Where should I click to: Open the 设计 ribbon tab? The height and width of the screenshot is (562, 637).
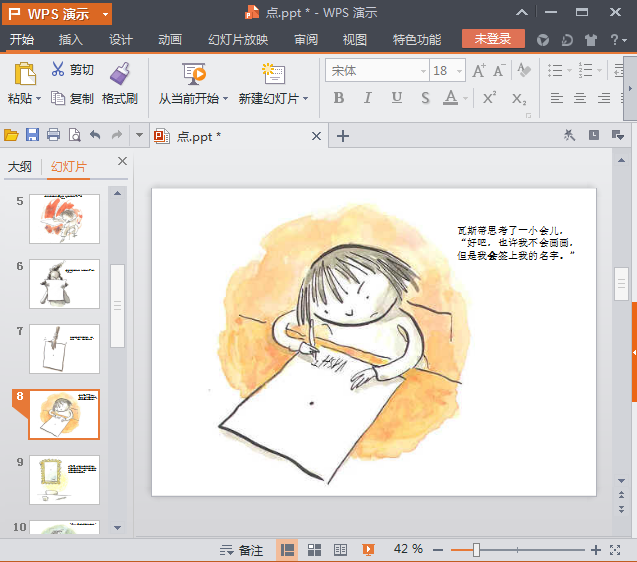121,39
